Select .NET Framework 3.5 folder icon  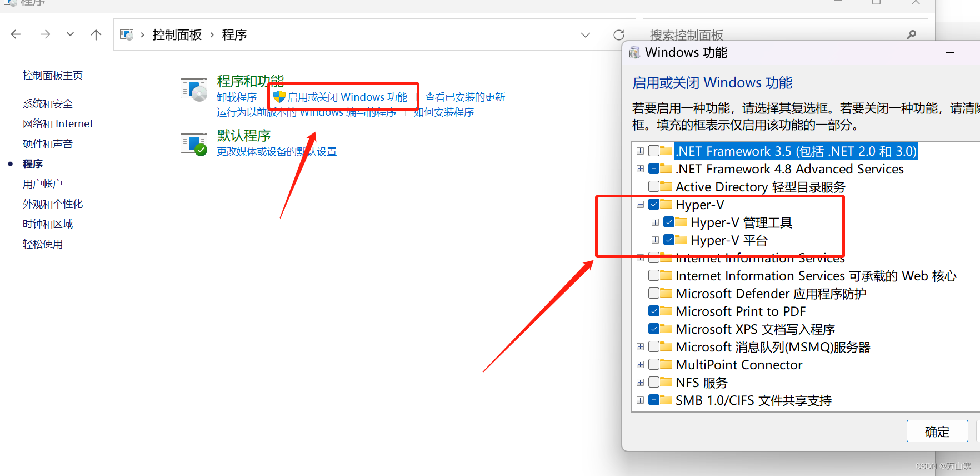[667, 151]
